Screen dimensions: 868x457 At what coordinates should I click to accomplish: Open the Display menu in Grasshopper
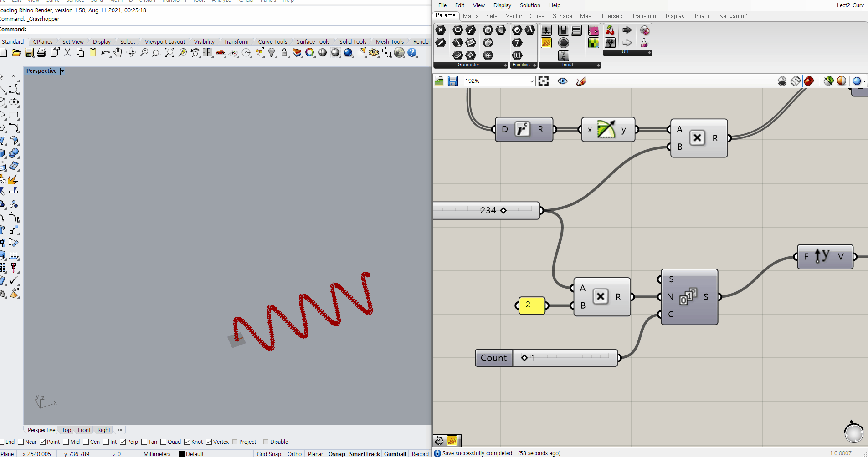502,5
